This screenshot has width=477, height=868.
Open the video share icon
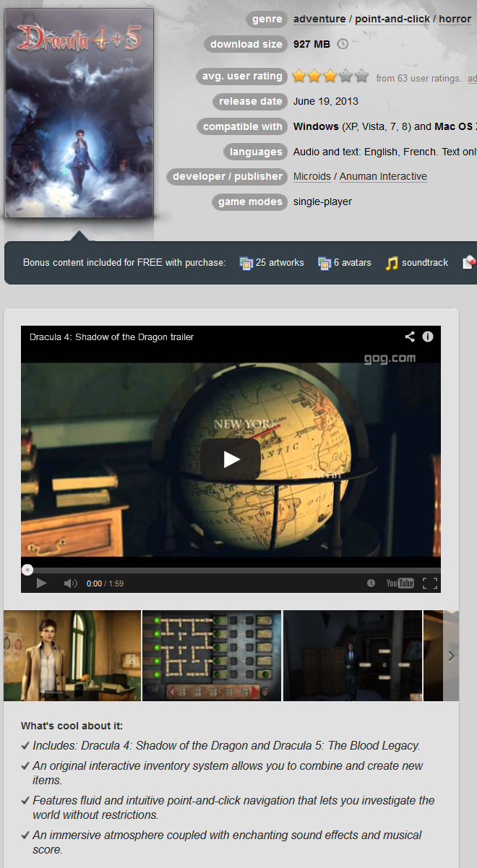[x=410, y=337]
